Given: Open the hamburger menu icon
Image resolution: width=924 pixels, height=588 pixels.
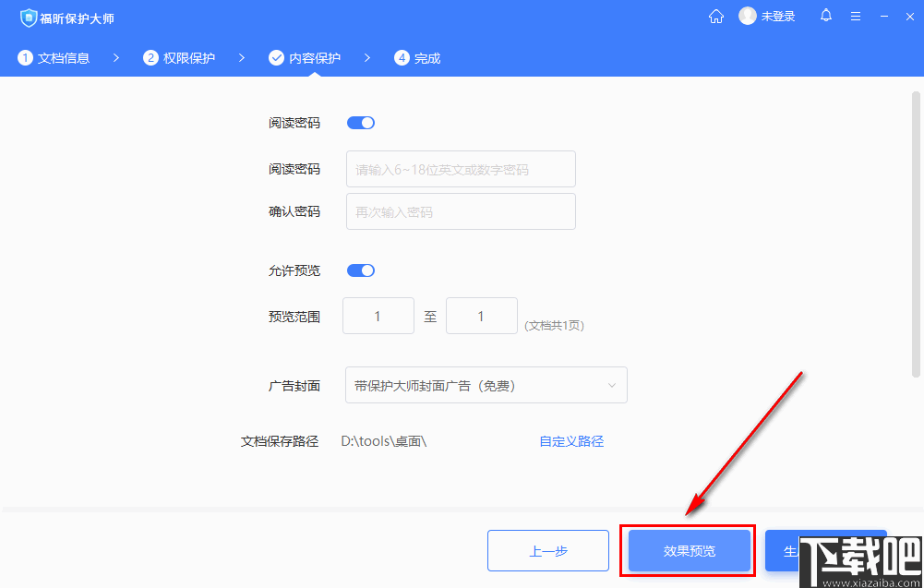Looking at the screenshot, I should tap(855, 16).
